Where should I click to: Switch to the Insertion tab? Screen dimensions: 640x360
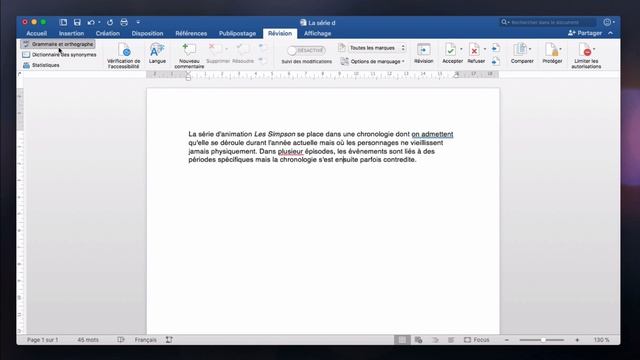pyautogui.click(x=71, y=33)
